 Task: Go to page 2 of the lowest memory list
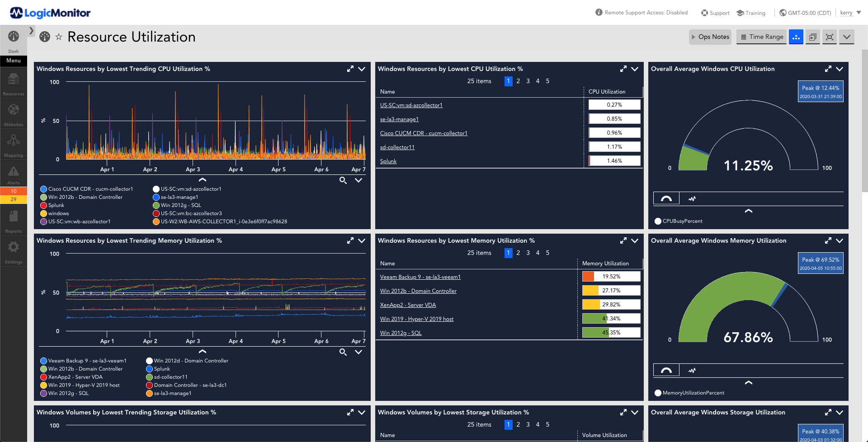pos(518,253)
